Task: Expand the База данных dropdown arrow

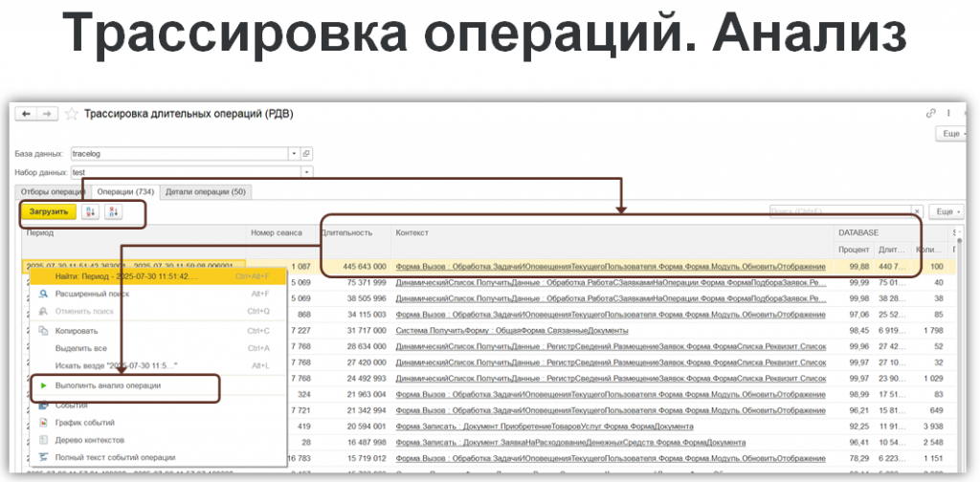Action: (295, 154)
